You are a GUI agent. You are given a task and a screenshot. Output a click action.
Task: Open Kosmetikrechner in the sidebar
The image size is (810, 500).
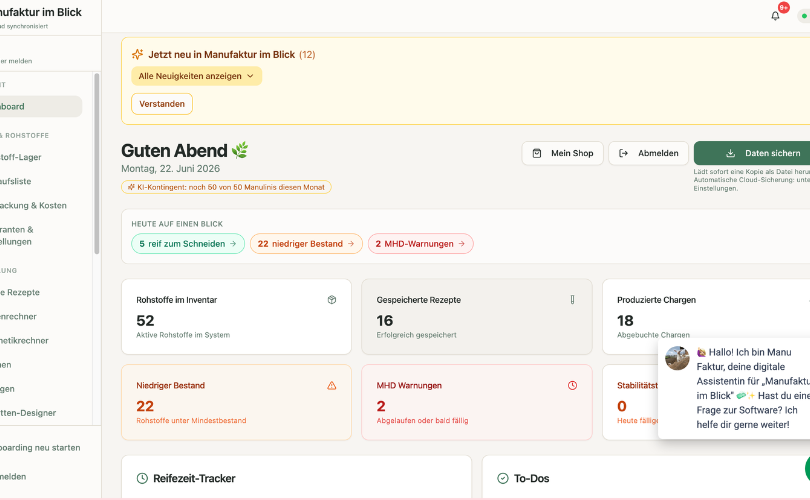pyautogui.click(x=40, y=341)
